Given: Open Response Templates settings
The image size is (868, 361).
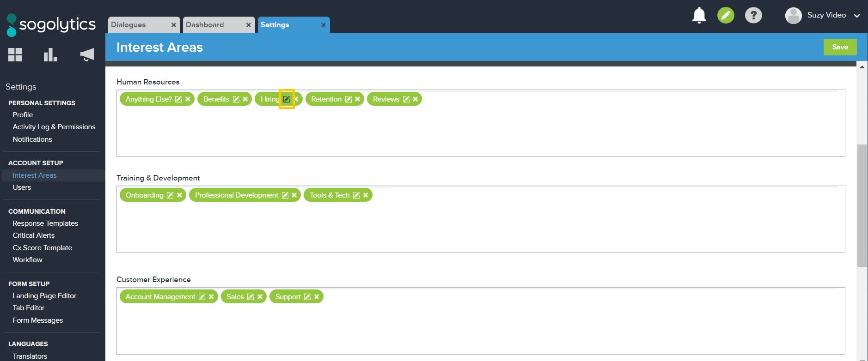Looking at the screenshot, I should point(45,223).
